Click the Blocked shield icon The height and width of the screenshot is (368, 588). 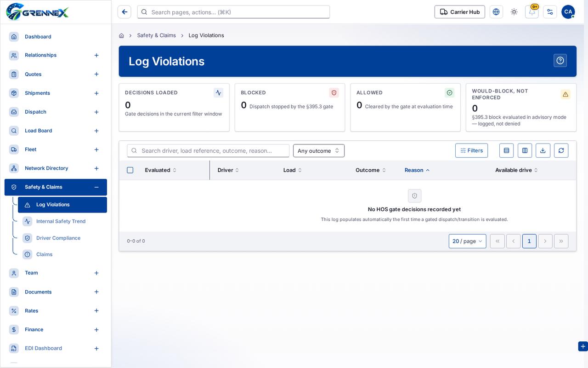334,92
